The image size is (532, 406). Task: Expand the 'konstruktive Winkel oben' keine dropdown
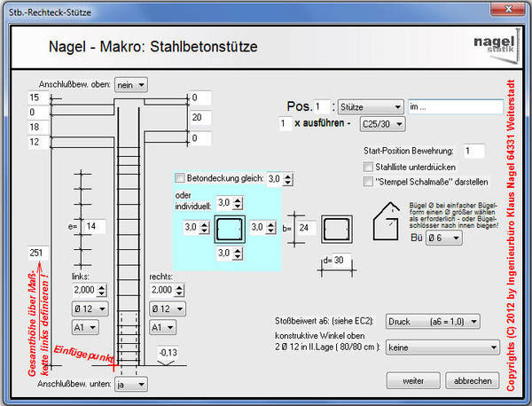point(441,348)
